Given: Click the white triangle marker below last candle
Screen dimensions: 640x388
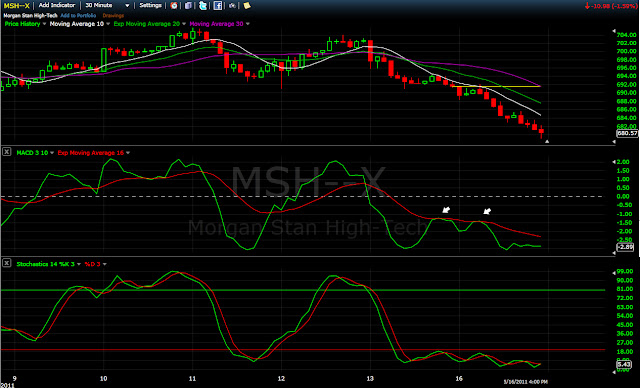Looking at the screenshot, I should pos(547,142).
